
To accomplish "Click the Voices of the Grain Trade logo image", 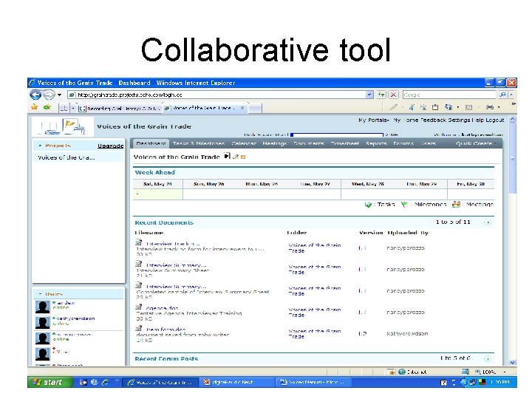I will coord(63,127).
